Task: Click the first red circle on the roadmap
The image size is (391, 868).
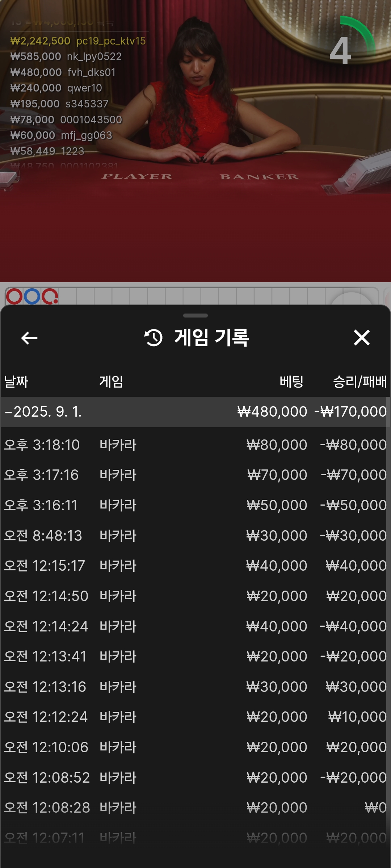Action: (14, 297)
